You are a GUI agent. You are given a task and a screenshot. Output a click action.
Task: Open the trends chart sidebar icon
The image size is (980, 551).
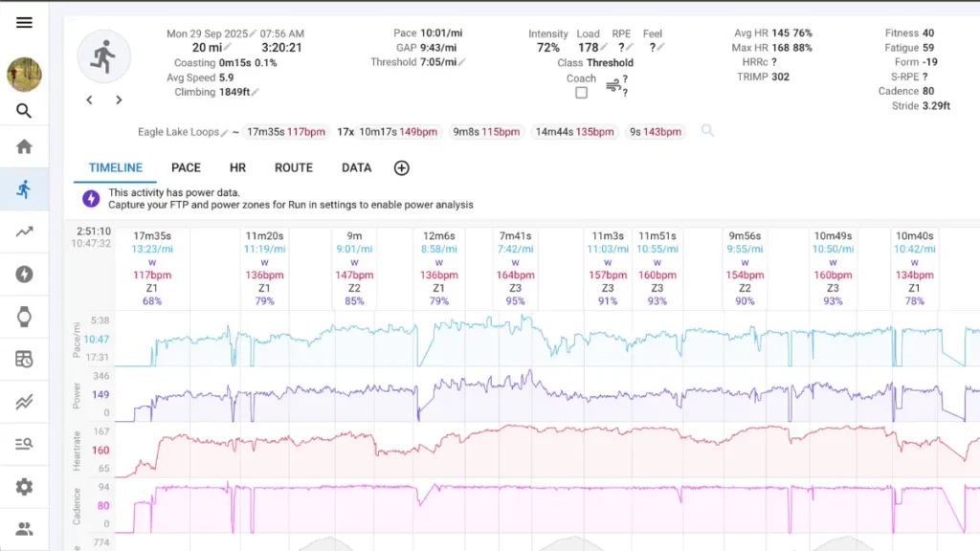point(24,231)
